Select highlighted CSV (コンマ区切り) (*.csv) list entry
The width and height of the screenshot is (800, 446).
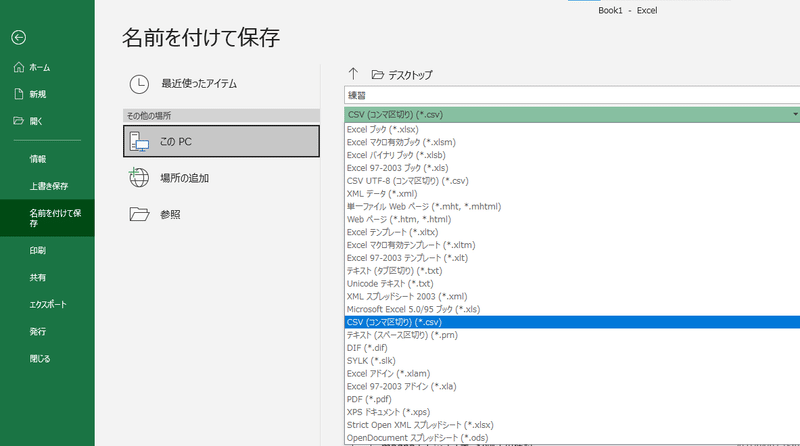tap(572, 322)
